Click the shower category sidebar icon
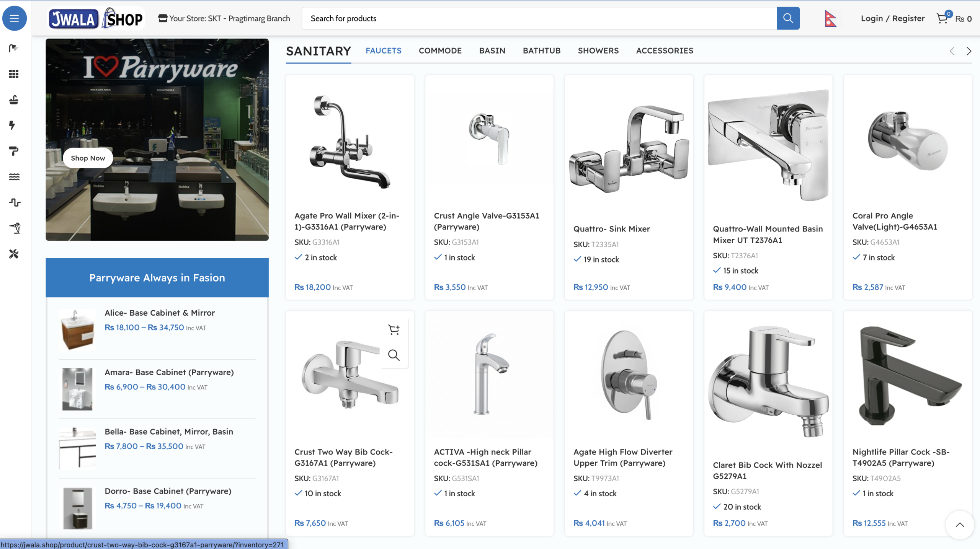 click(x=14, y=48)
